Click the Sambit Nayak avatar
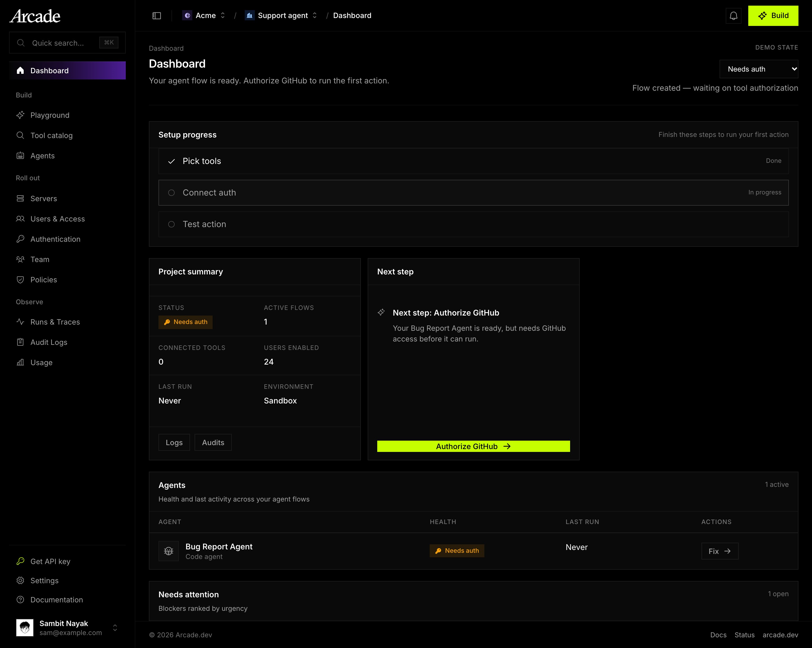Image resolution: width=812 pixels, height=648 pixels. click(x=25, y=628)
